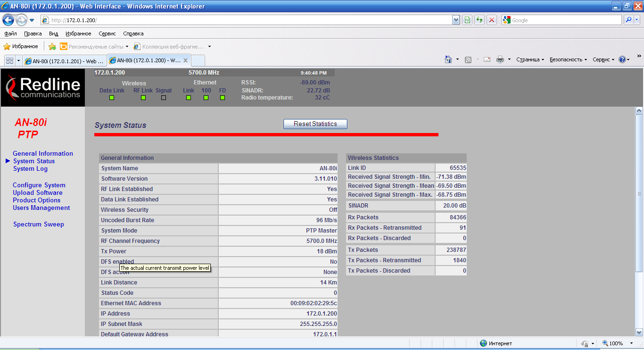The height and width of the screenshot is (350, 644).
Task: Open the Spectrum Sweep link
Action: [39, 225]
